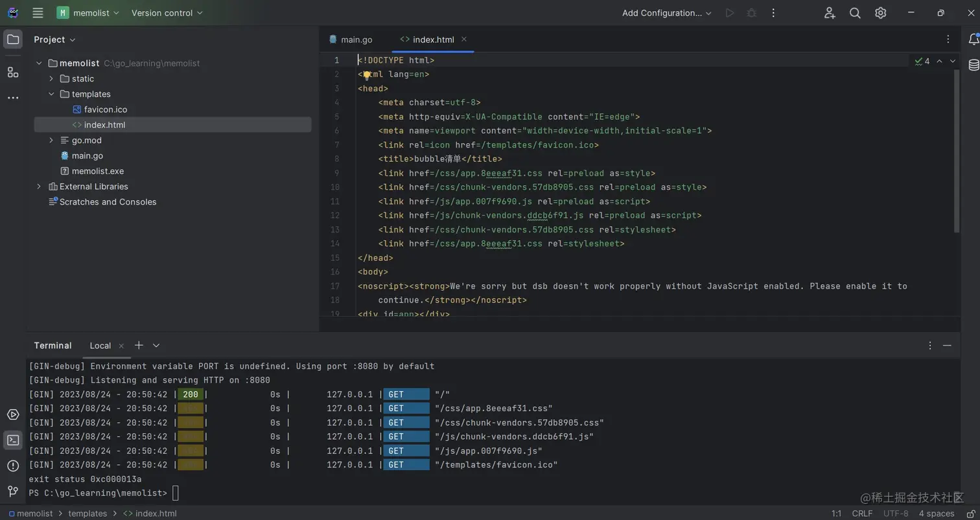This screenshot has height=520, width=980.
Task: Open Terminal panel options menu
Action: coord(930,346)
